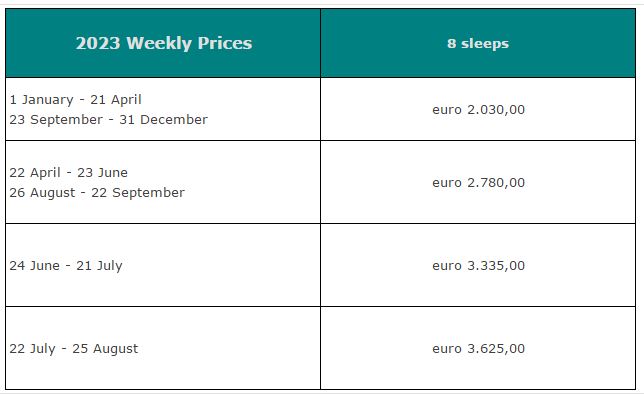The height and width of the screenshot is (394, 644).
Task: Select the euro 3.335,00 price
Action: pos(478,265)
